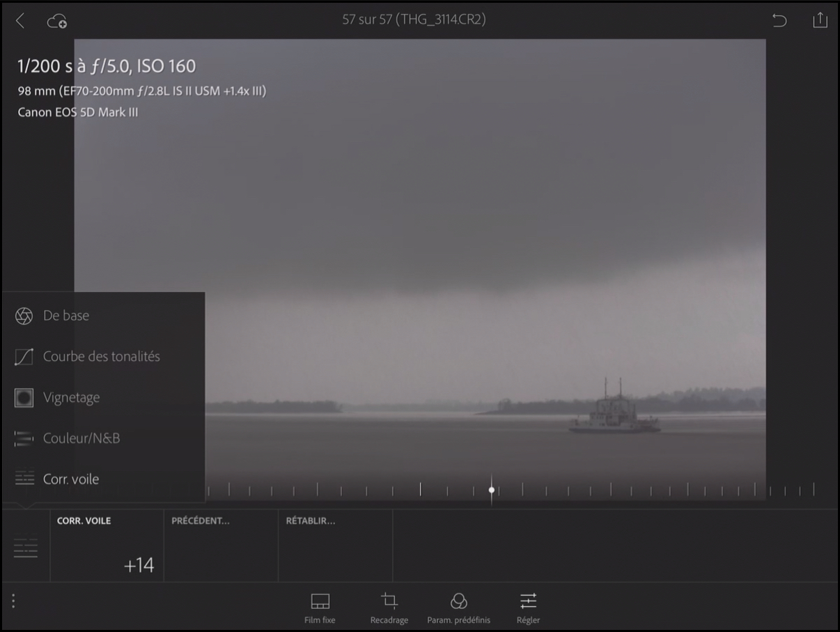The image size is (840, 632).
Task: Open Param. prédéfinis presets
Action: (459, 608)
